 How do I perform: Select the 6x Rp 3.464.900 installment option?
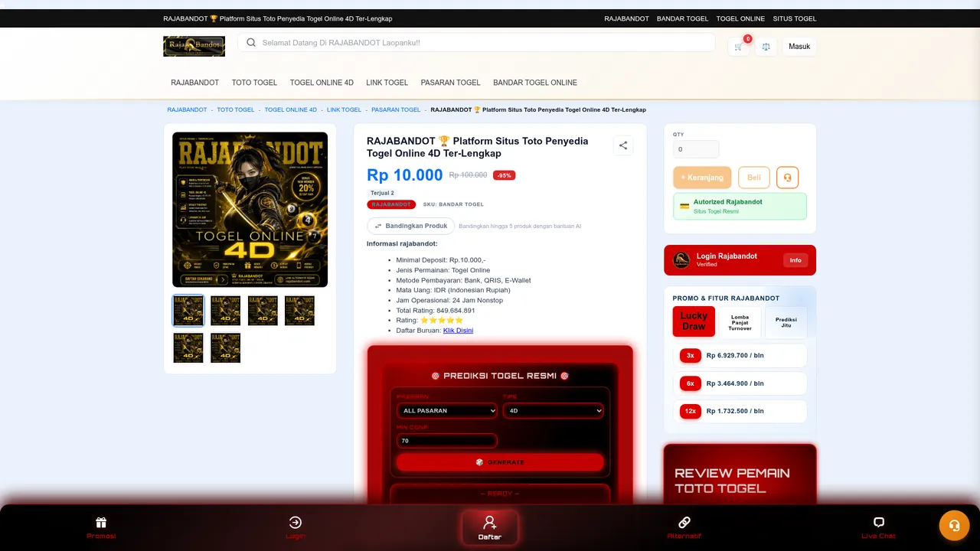(x=740, y=383)
